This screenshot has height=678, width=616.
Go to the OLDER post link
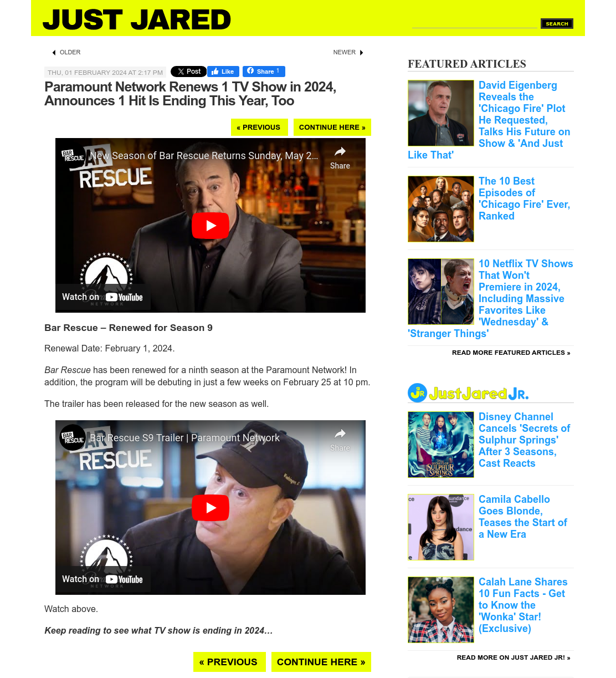click(66, 52)
